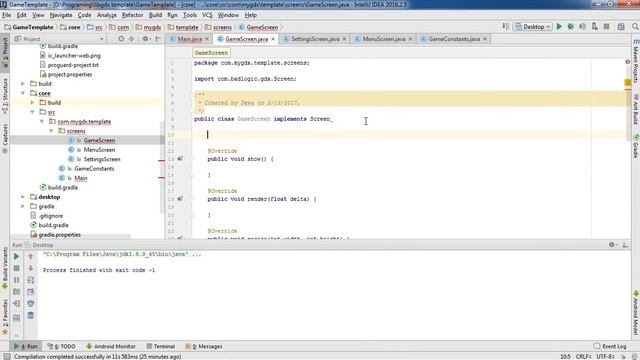Hide the Run panel with the minimize icon

pyautogui.click(x=624, y=245)
